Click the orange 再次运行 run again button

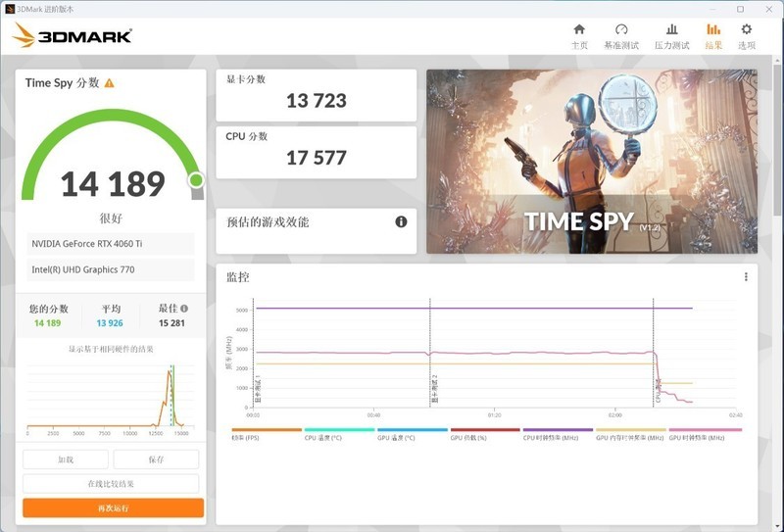click(113, 508)
